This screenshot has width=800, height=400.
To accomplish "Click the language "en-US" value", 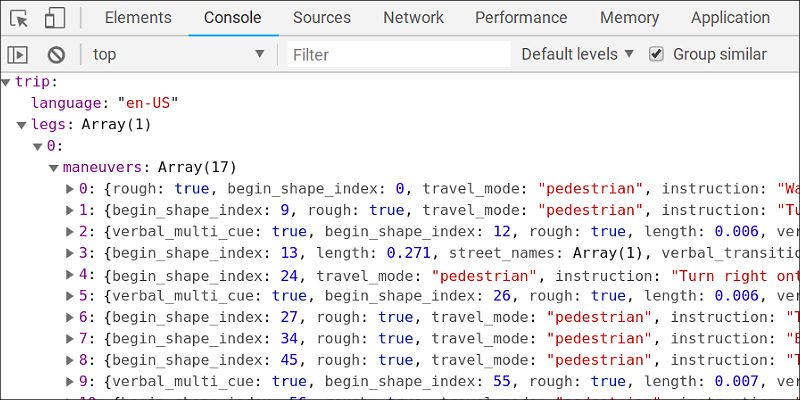I will [x=148, y=103].
